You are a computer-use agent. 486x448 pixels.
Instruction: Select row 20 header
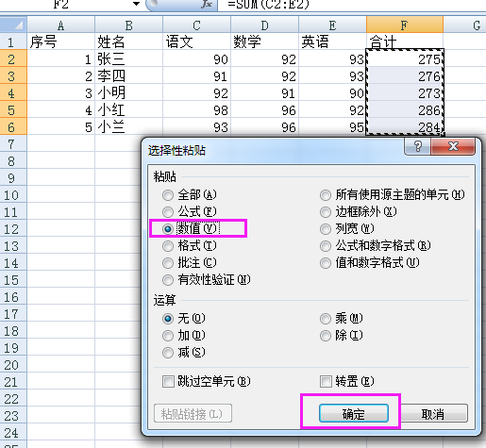(x=13, y=364)
